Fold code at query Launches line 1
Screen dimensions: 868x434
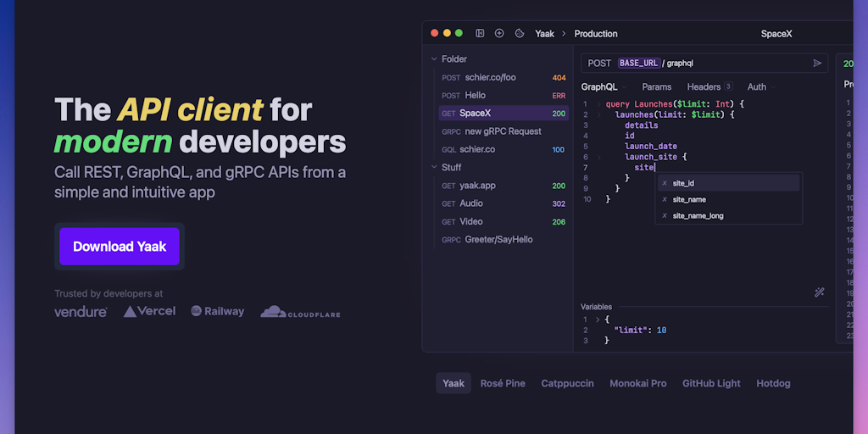click(x=598, y=104)
